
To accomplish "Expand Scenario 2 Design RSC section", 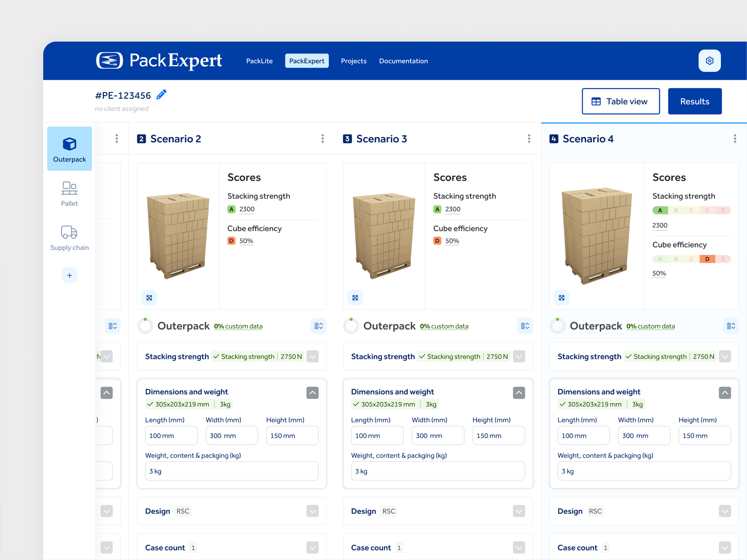I will 312,511.
